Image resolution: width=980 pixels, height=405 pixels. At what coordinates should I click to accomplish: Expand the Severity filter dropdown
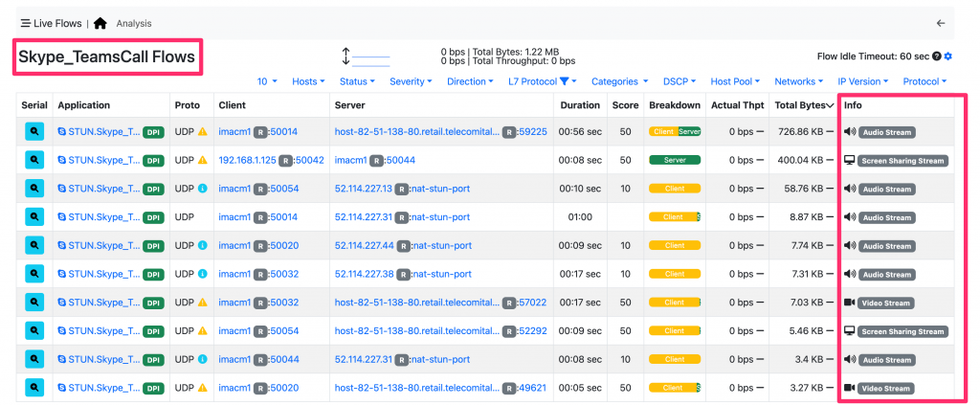click(x=411, y=81)
